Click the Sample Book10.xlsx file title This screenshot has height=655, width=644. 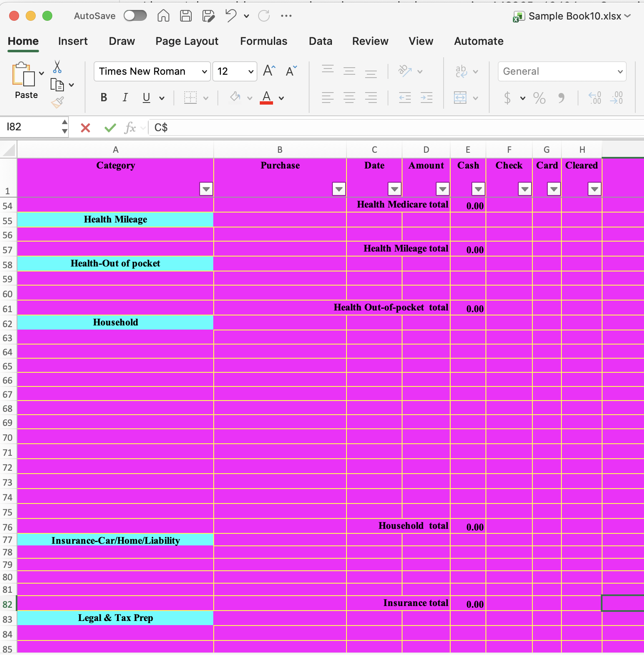click(x=575, y=16)
